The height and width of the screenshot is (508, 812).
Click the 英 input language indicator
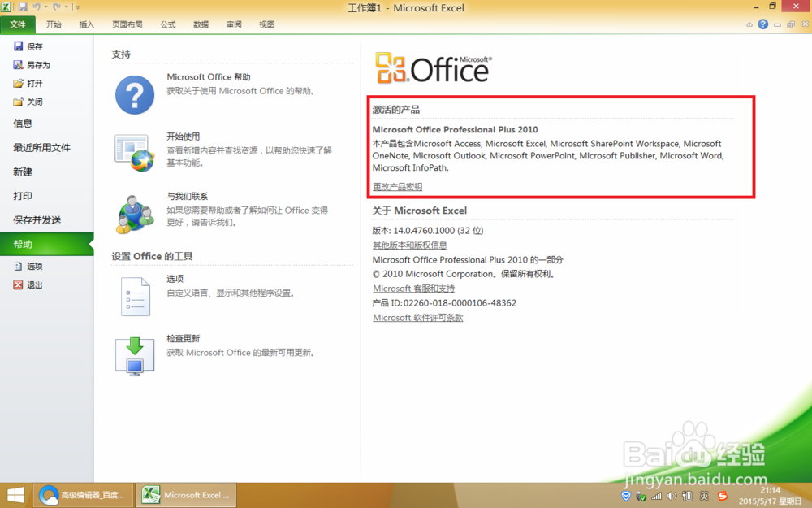[704, 496]
